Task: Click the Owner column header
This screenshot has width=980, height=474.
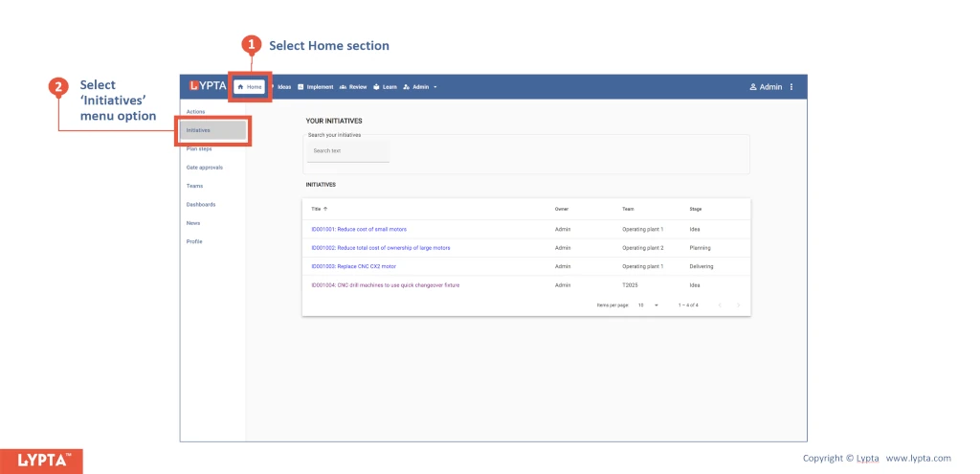Action: (x=561, y=209)
